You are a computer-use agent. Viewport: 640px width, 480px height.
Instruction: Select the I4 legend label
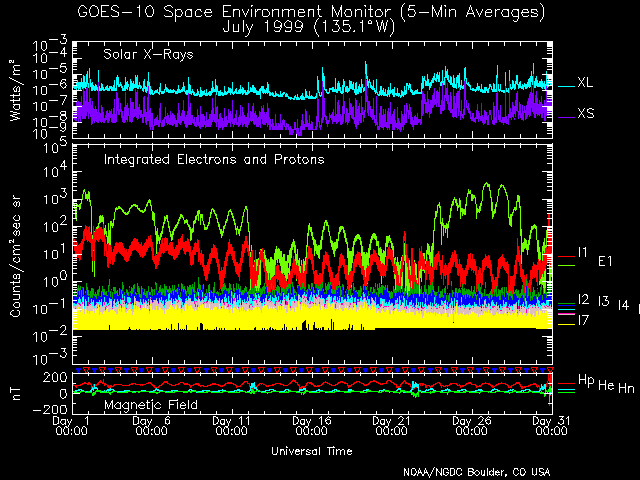pyautogui.click(x=623, y=305)
